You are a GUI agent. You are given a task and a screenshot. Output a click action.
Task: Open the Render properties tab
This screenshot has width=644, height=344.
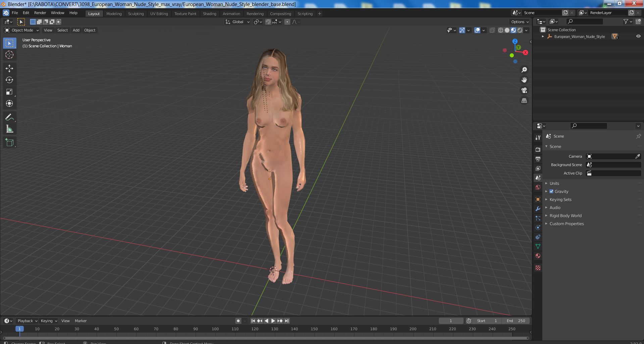coord(538,149)
